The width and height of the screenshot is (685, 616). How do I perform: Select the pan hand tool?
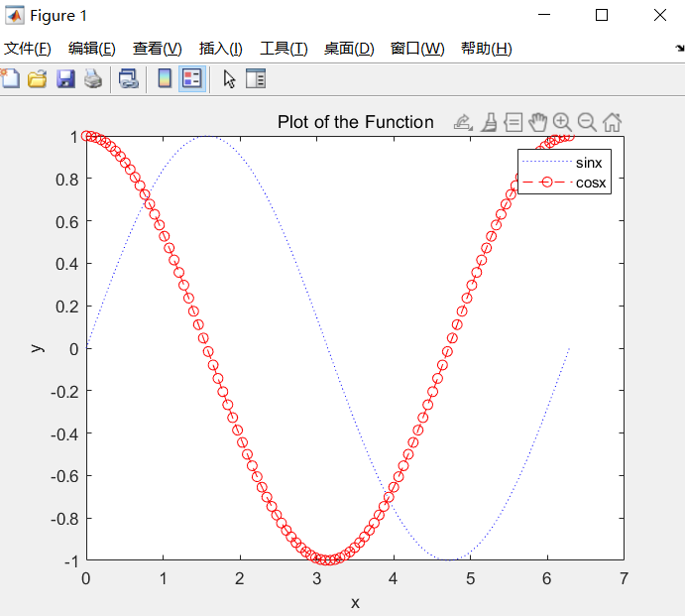click(x=537, y=122)
